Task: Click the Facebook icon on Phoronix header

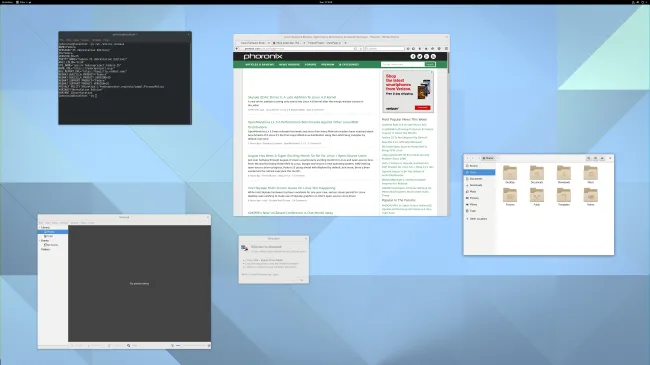Action: pyautogui.click(x=413, y=56)
